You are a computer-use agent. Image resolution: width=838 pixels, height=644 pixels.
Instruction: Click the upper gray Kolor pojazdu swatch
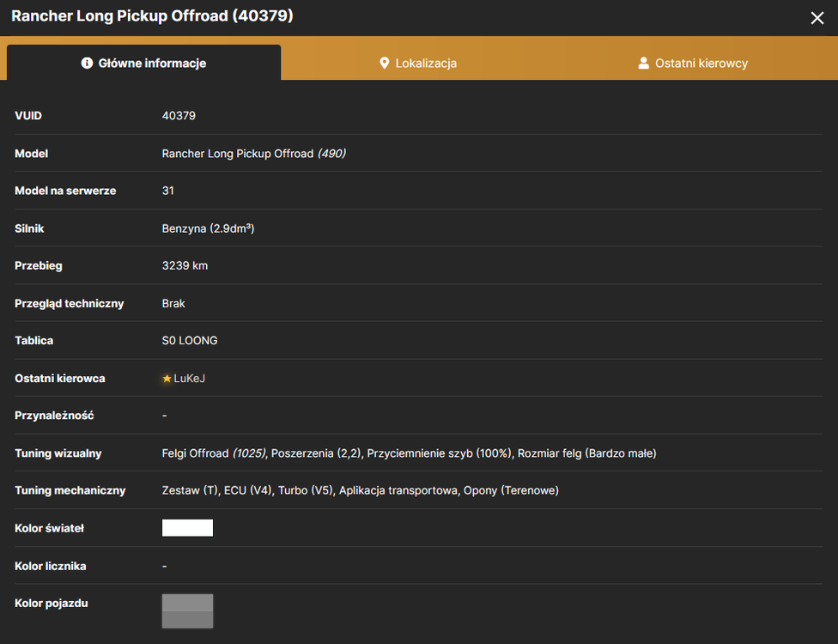pyautogui.click(x=187, y=602)
